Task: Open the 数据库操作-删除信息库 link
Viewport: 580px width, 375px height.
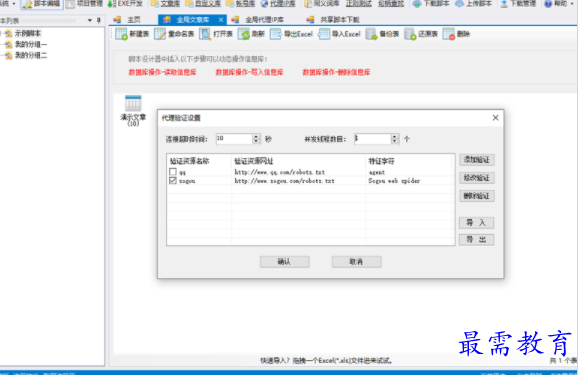Action: [336, 72]
